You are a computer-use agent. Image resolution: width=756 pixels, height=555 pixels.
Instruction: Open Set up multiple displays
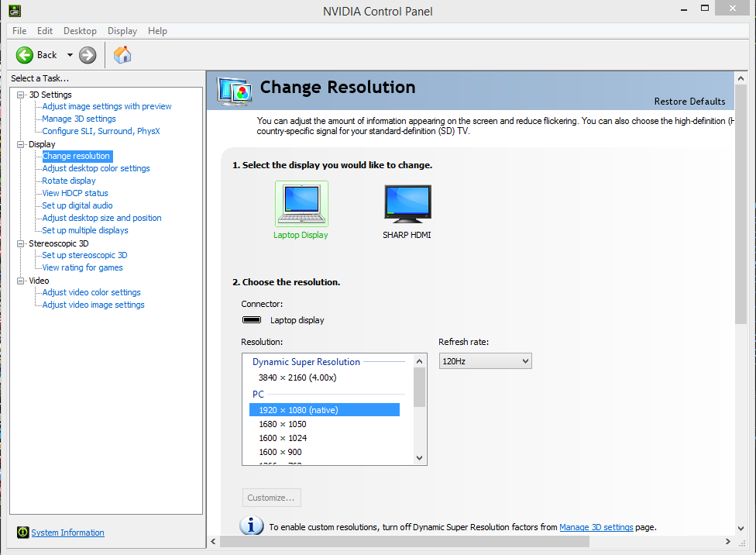85,230
